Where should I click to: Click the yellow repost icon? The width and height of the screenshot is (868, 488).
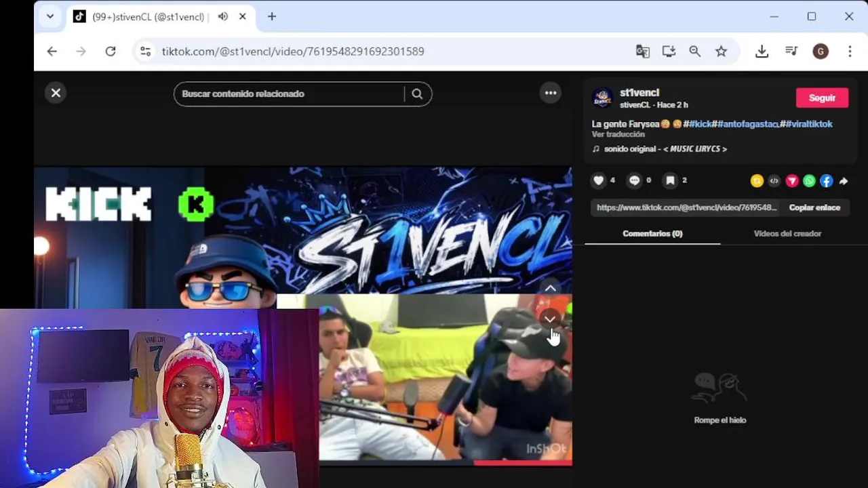pos(757,181)
